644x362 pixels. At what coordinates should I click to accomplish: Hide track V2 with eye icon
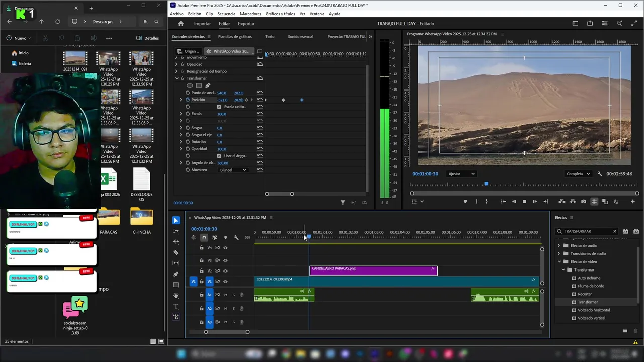point(225,271)
